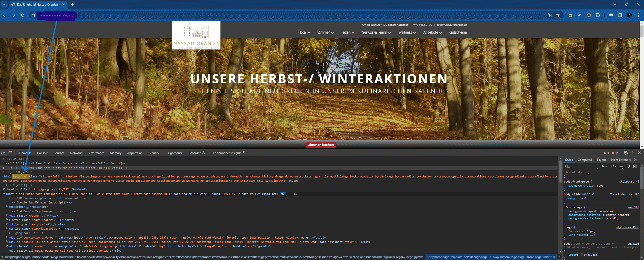Expand the div class wrapper node
Screen dimensions: 644x260
pyautogui.click(x=7, y=215)
